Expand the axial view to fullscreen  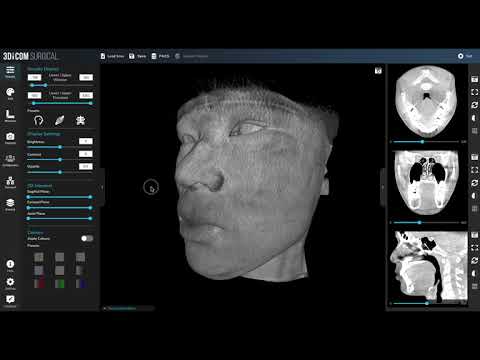(x=474, y=92)
